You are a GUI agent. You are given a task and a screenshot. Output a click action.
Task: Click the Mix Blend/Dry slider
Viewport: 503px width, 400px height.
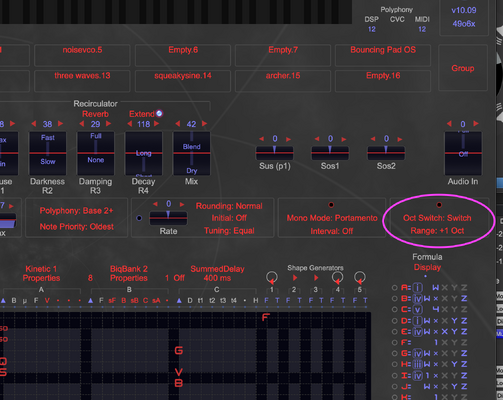click(x=192, y=153)
